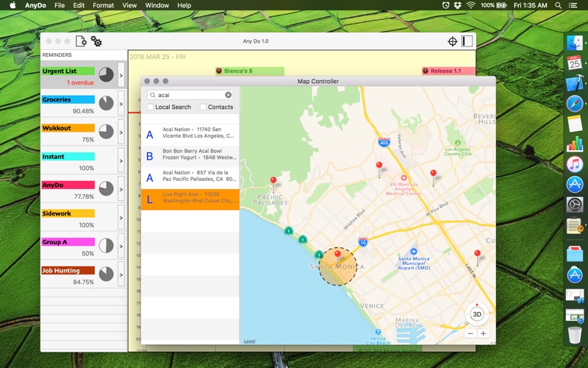The width and height of the screenshot is (588, 368).
Task: Select Acai Nation 857 Via de la Paz result
Action: (190, 178)
